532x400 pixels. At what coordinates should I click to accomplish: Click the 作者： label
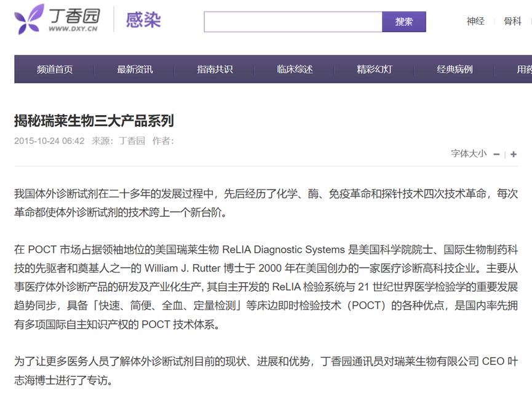(x=163, y=141)
